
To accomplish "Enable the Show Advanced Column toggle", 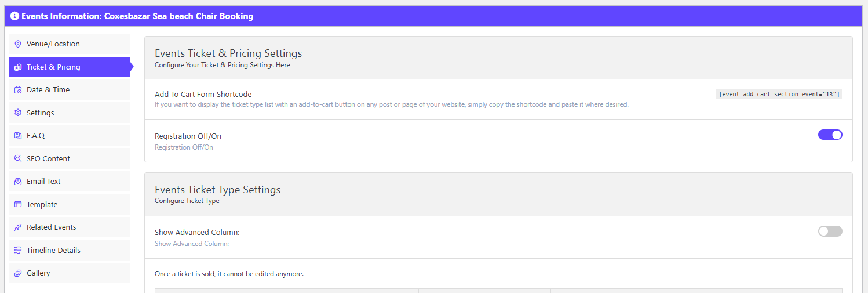I will [x=830, y=231].
